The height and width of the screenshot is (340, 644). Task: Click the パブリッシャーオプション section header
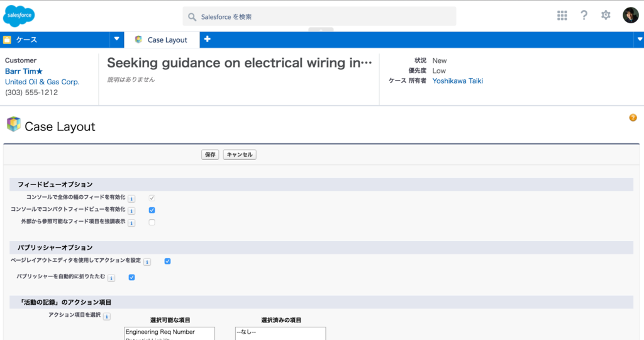pyautogui.click(x=321, y=247)
